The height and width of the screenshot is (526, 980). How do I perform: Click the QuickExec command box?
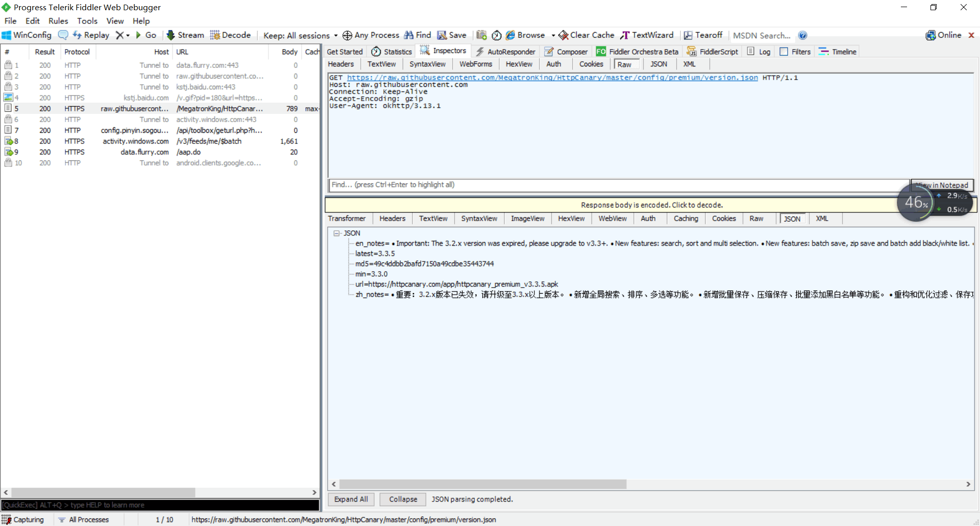click(160, 505)
